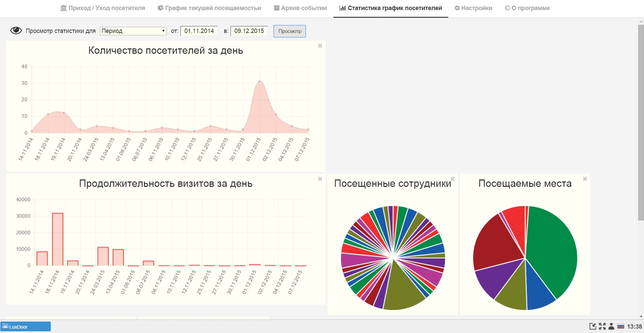Image resolution: width=644 pixels, height=333 pixels.
Task: Click the LuxDoor taskbar button
Action: click(x=26, y=327)
